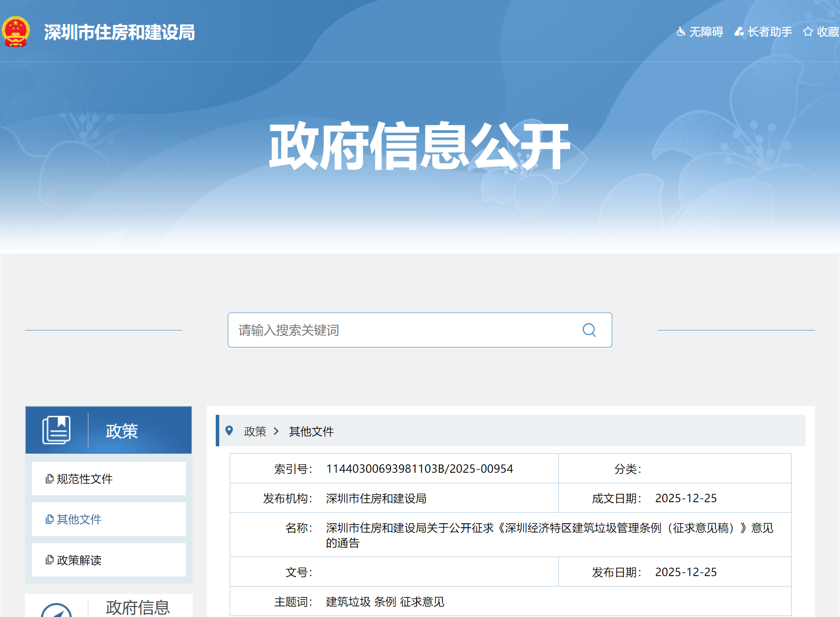
Task: Enable the 长者助手 elder assistant
Action: click(763, 32)
